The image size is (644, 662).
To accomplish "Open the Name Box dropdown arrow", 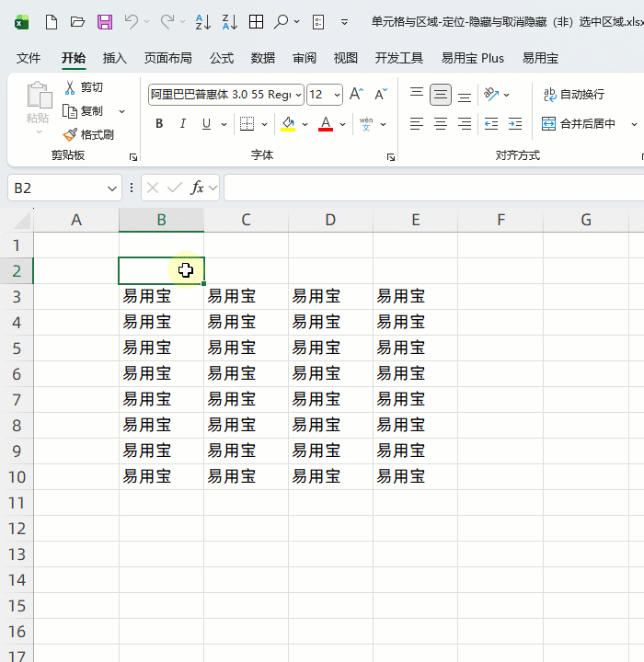I will tap(112, 188).
